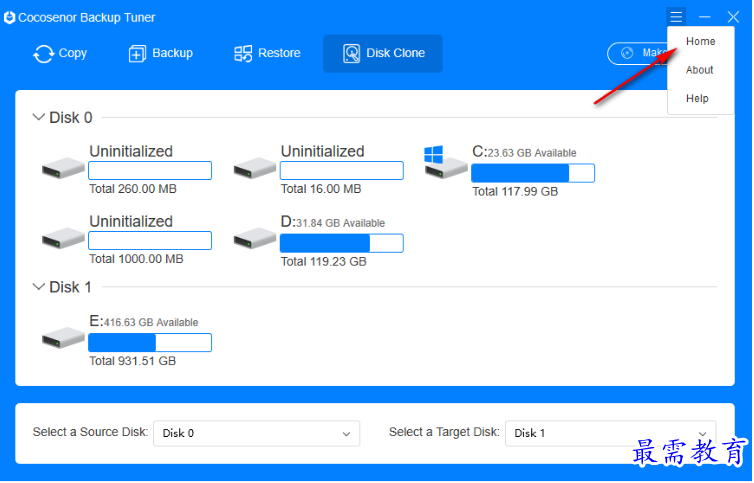Select the C: Windows drive icon
This screenshot has height=483, width=754.
click(445, 163)
